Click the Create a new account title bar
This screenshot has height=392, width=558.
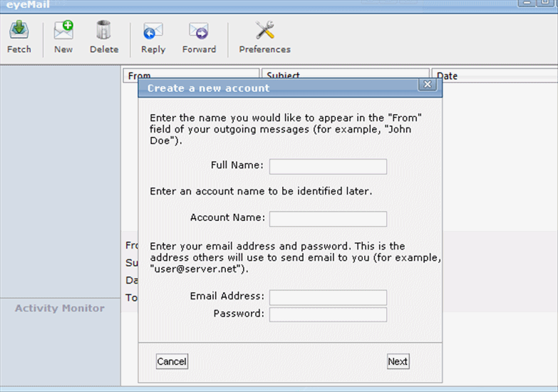(278, 88)
